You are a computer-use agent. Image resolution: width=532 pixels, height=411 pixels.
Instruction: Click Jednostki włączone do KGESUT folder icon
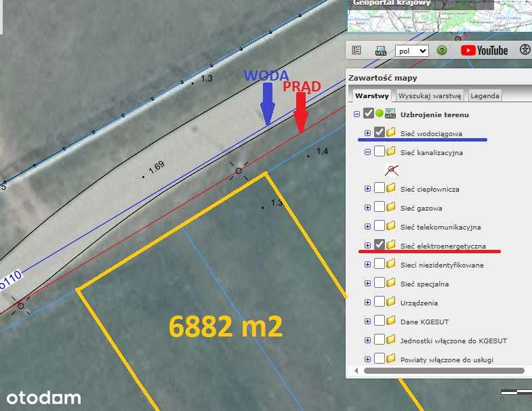[x=390, y=340]
